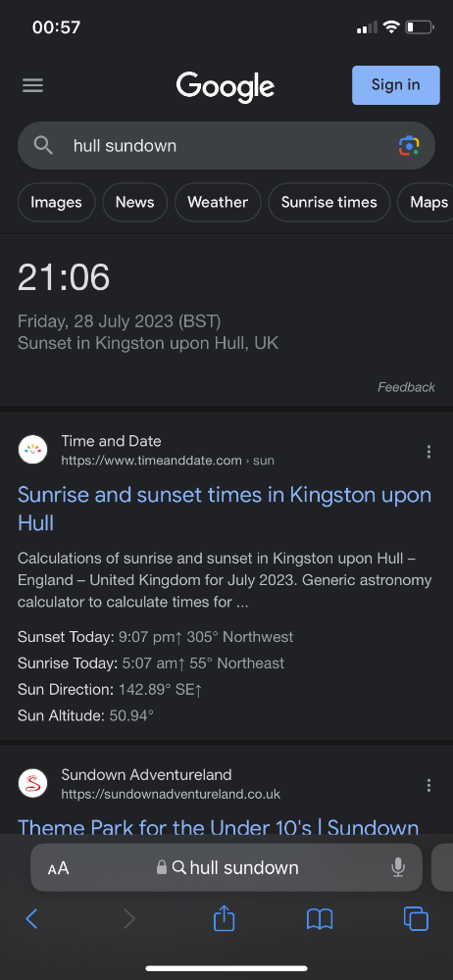Click the Sign in button
453x980 pixels.
(x=395, y=85)
